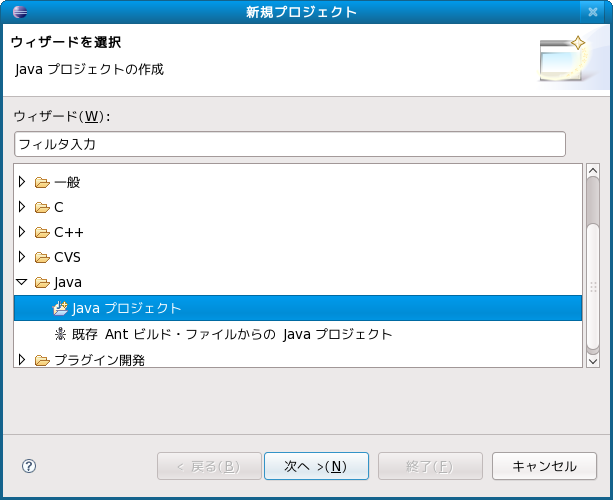This screenshot has height=500, width=613.
Task: Click the Java プロジェクト wizard icon
Action: (x=60, y=308)
